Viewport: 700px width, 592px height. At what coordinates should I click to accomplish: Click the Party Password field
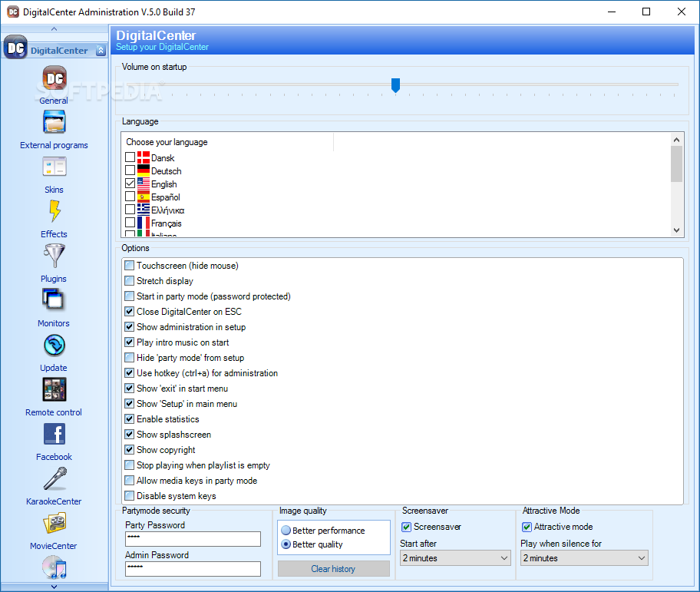tap(193, 539)
